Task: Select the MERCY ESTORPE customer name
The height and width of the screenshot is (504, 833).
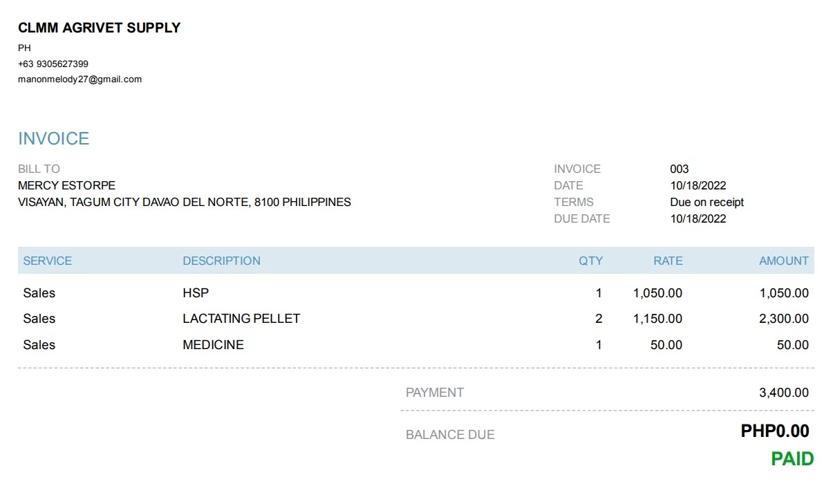Action: click(66, 185)
